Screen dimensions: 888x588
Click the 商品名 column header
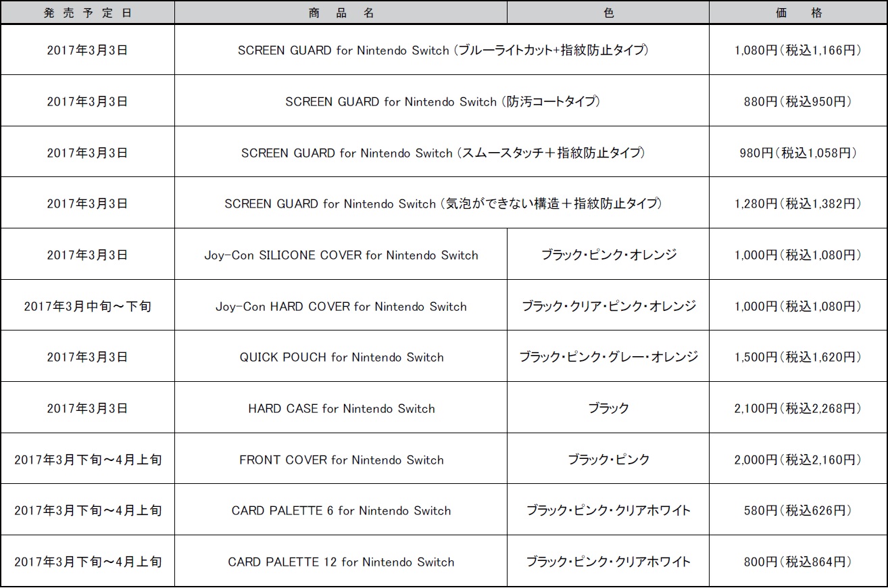[x=341, y=13]
